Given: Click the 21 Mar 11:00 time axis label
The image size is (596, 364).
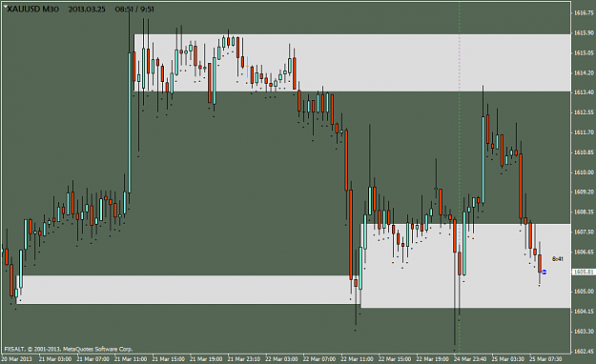Looking at the screenshot, I should click(x=131, y=359).
